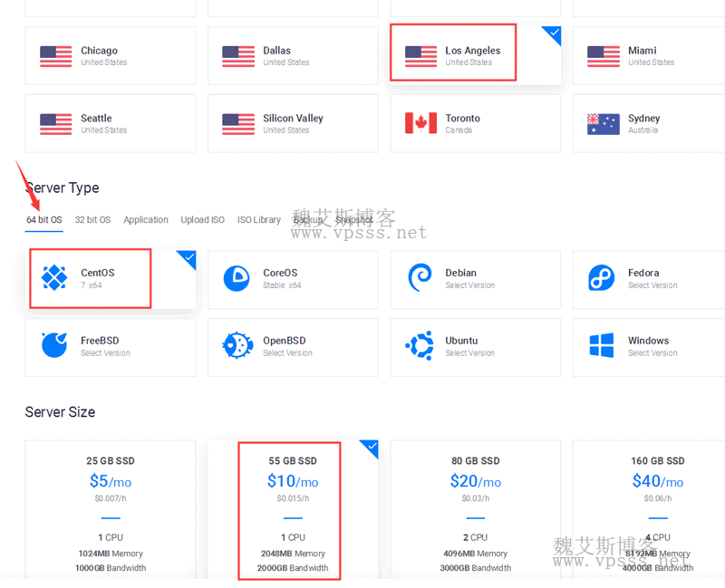
Task: Choose the Ubuntu logo icon
Action: (420, 346)
